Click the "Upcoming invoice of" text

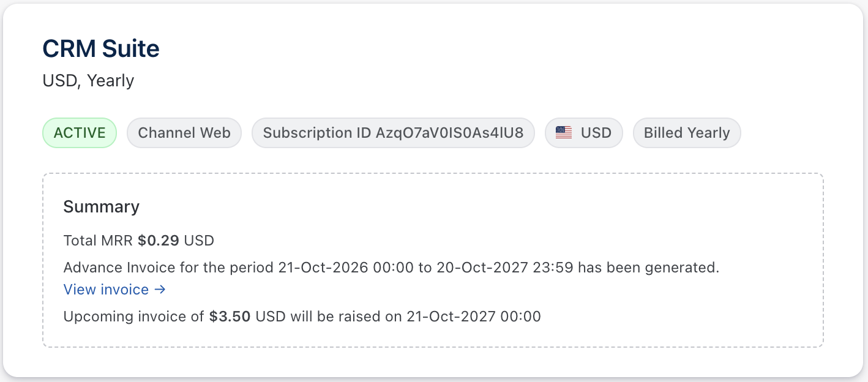click(134, 316)
